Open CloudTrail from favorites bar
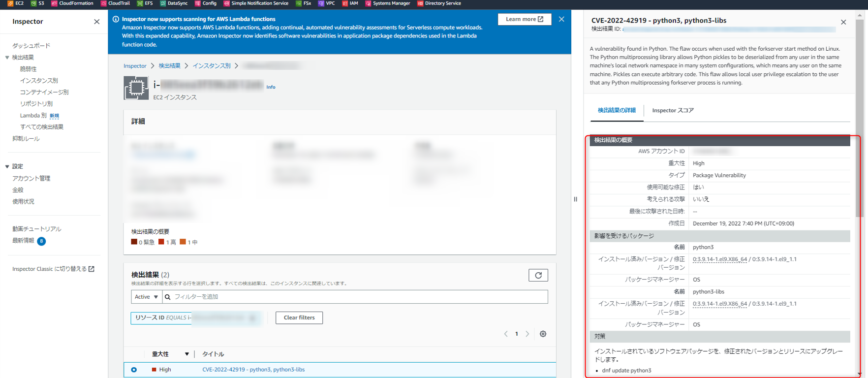 (115, 3)
